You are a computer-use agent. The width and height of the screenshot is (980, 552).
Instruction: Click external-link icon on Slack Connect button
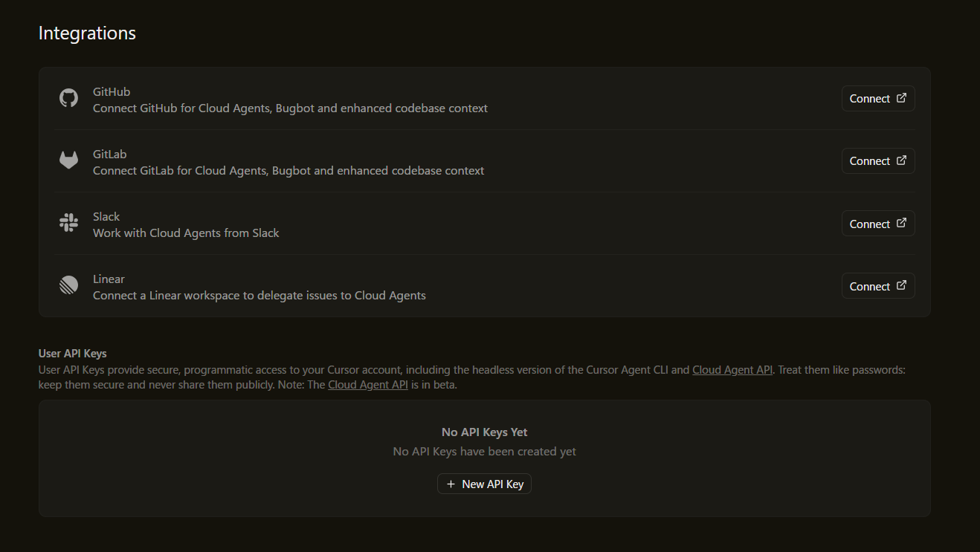pyautogui.click(x=901, y=223)
